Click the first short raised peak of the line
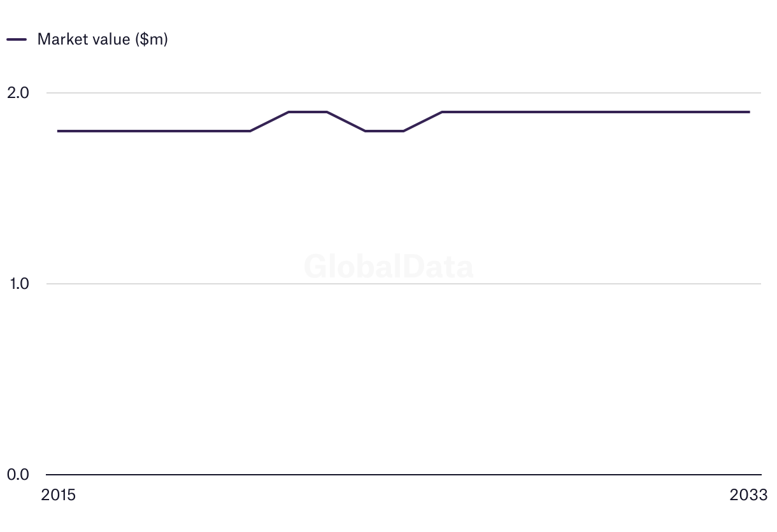Screen dimensions: 777x532 tap(308, 112)
